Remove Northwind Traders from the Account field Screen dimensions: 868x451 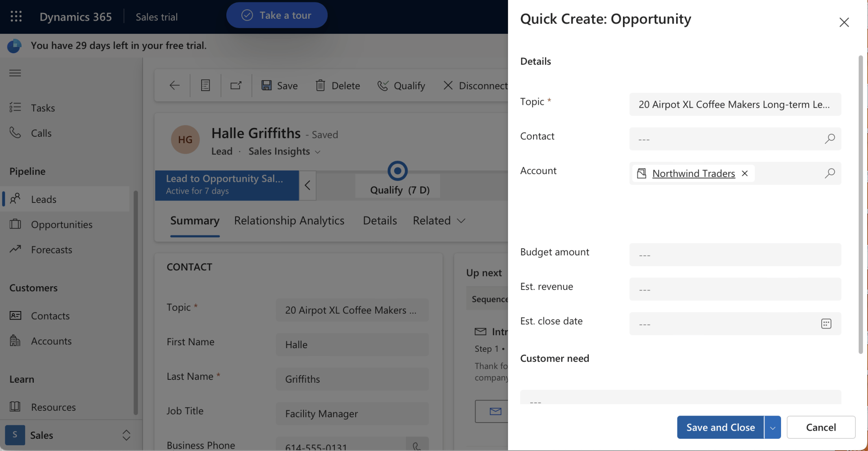(x=744, y=173)
